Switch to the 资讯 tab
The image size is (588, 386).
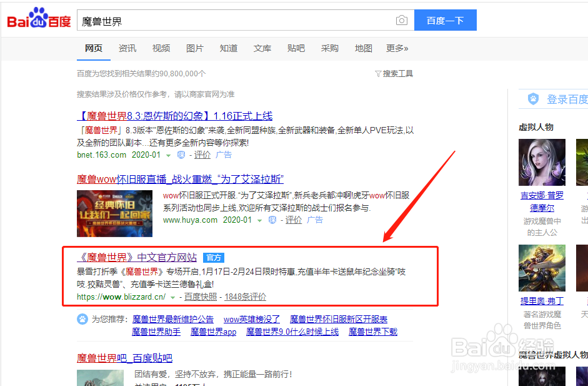coord(127,48)
